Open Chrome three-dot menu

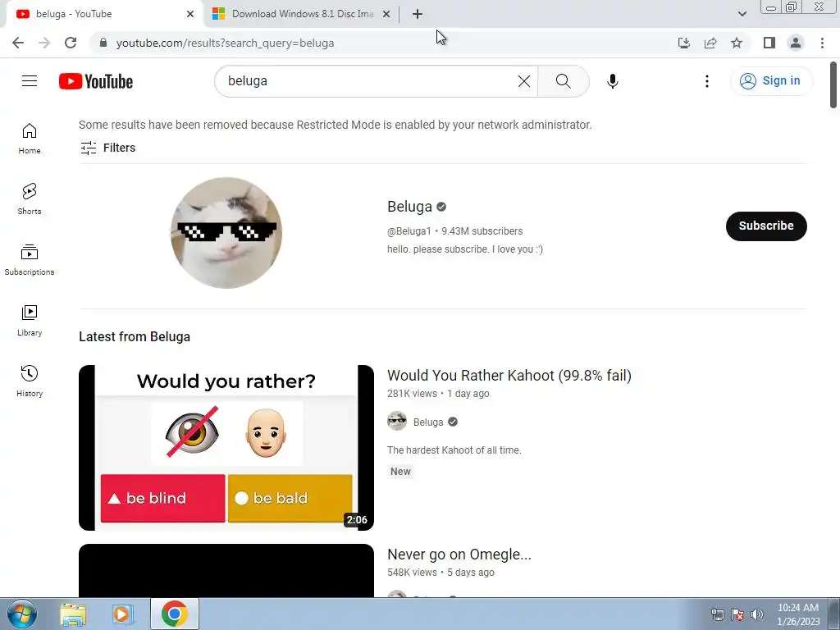point(822,43)
